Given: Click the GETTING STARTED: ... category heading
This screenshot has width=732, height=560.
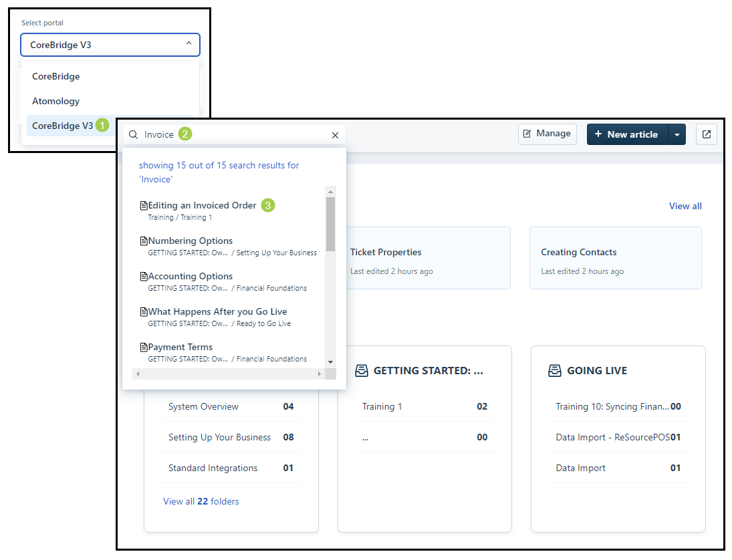Looking at the screenshot, I should click(x=428, y=370).
